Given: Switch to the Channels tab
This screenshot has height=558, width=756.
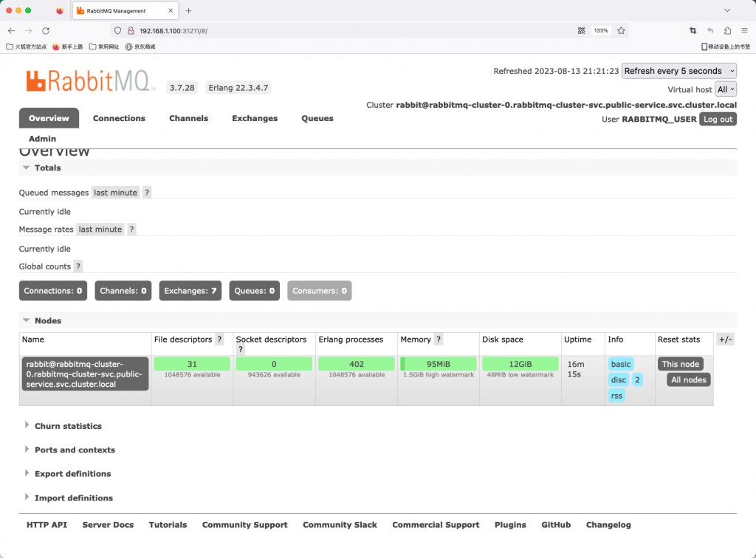Looking at the screenshot, I should pos(188,118).
